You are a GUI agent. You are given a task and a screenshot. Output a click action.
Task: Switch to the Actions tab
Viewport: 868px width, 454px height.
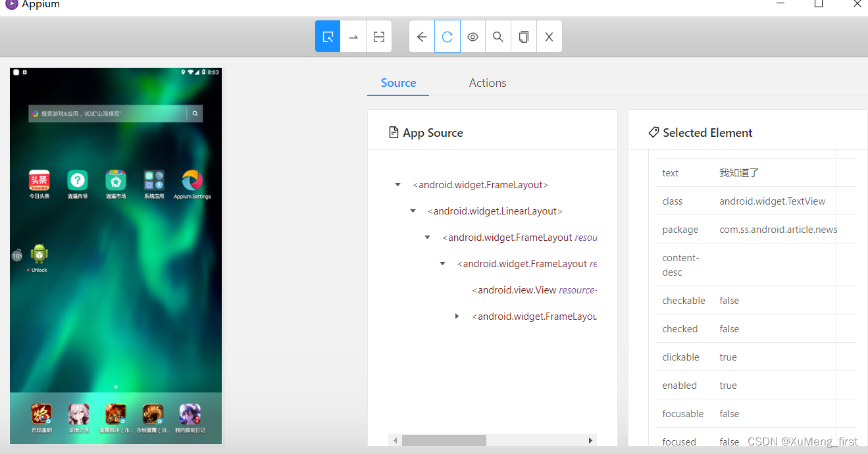(x=487, y=83)
